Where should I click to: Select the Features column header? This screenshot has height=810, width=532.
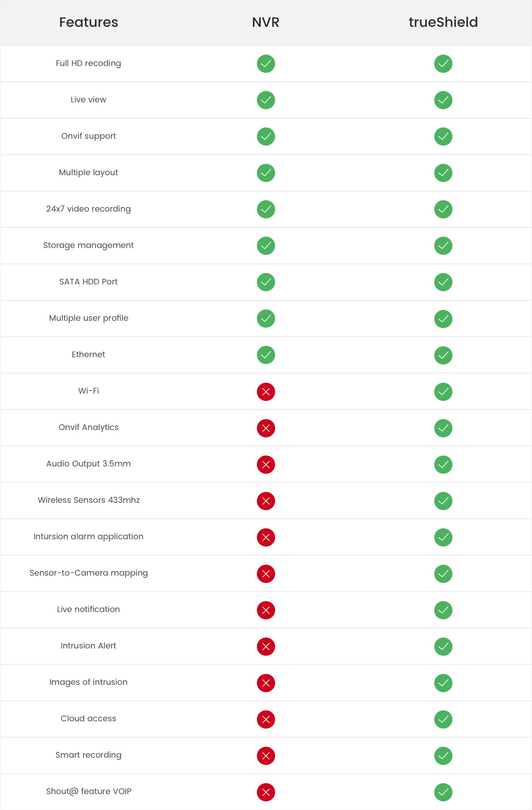click(89, 22)
